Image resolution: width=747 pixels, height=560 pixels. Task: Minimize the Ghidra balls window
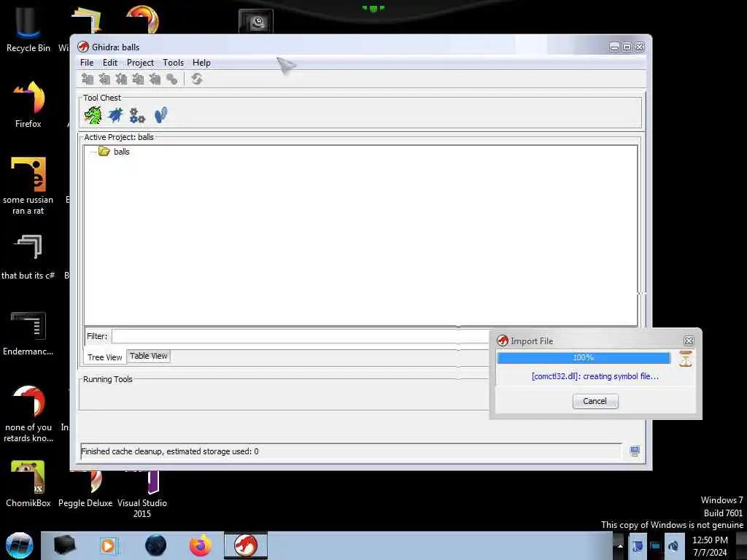[614, 47]
